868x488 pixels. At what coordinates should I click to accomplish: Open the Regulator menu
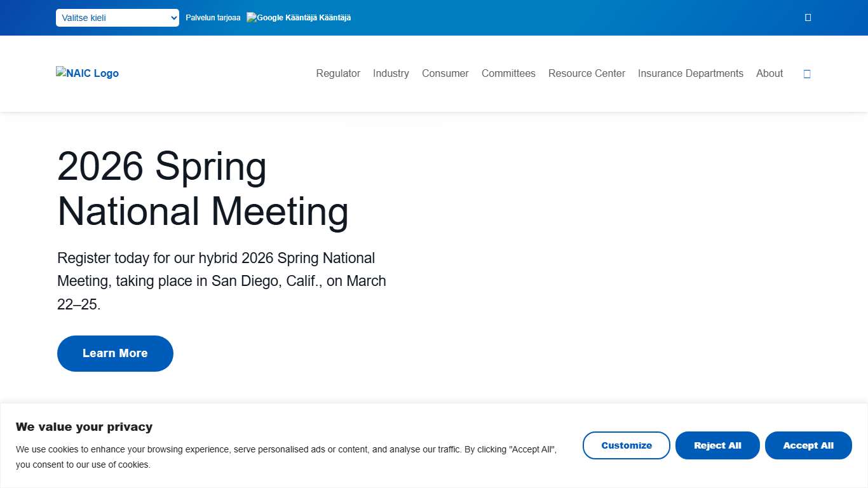tap(338, 74)
